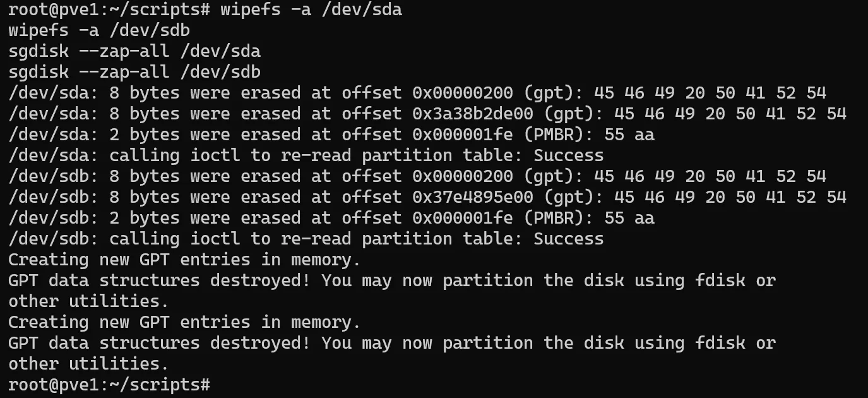This screenshot has width=868, height=398.
Task: Click 'Success' on the /dev/sdb ioctl line
Action: (x=569, y=239)
